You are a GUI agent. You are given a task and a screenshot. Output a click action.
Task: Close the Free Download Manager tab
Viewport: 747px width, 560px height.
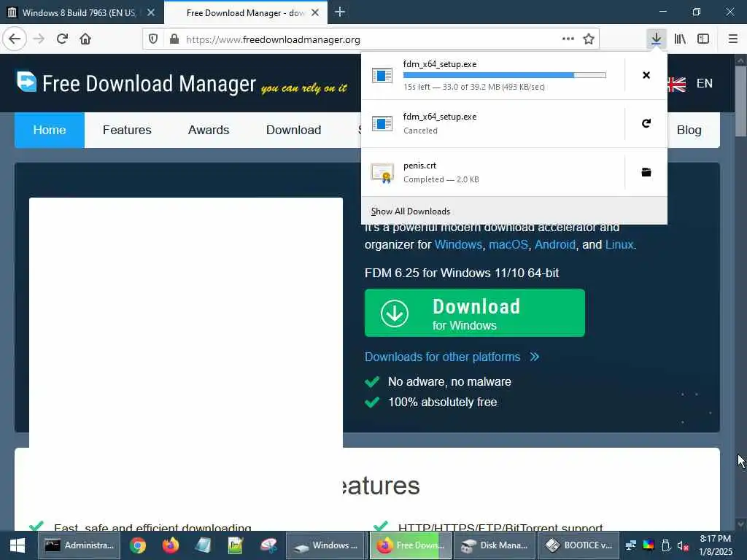(315, 12)
